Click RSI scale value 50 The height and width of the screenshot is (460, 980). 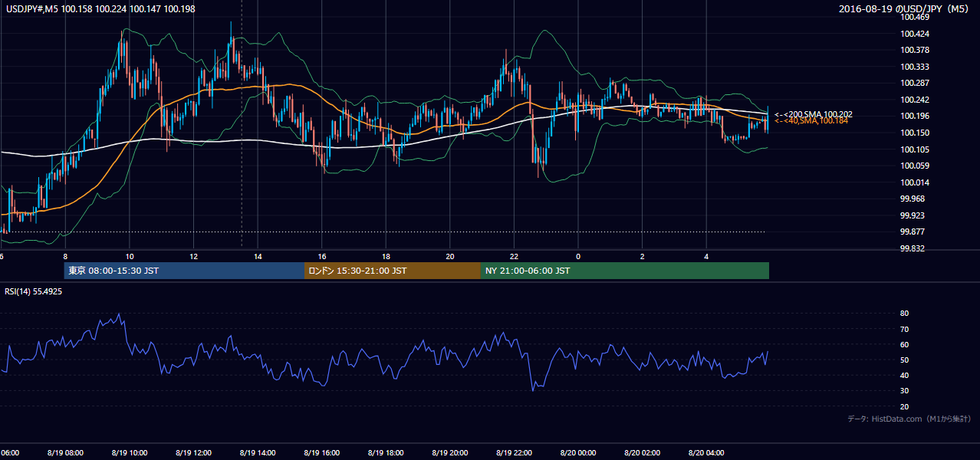point(905,360)
